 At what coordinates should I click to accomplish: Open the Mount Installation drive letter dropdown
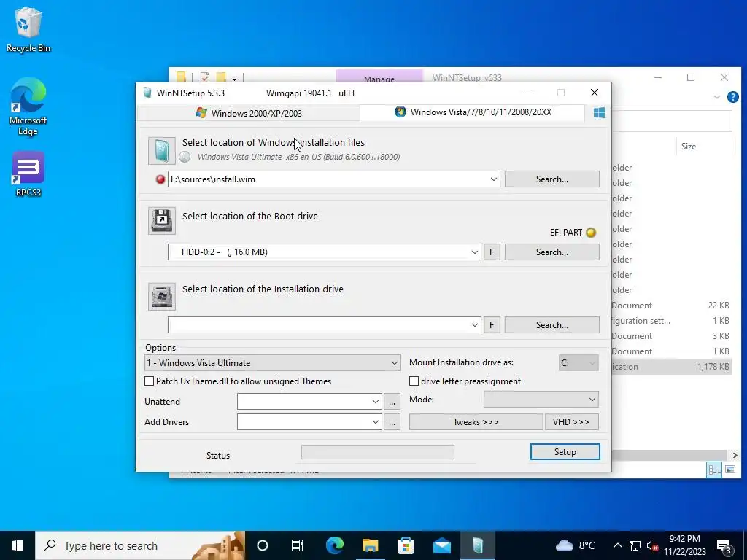(x=578, y=363)
